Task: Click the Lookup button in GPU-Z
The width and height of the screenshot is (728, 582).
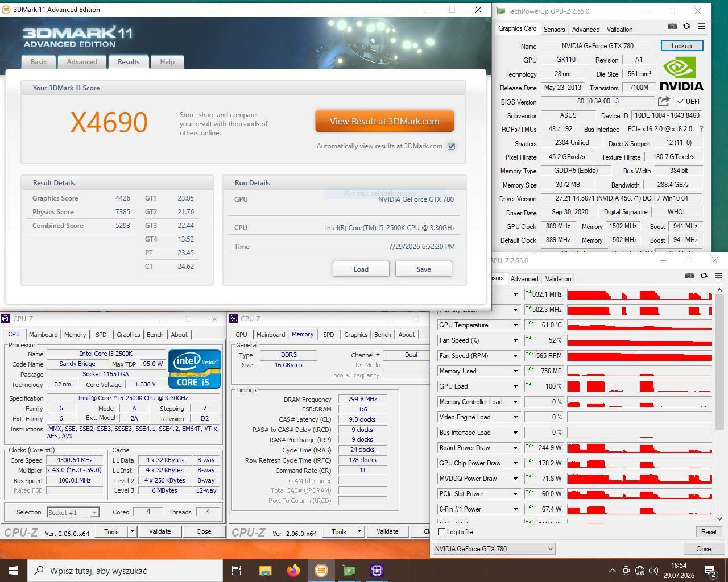Action: [x=681, y=46]
